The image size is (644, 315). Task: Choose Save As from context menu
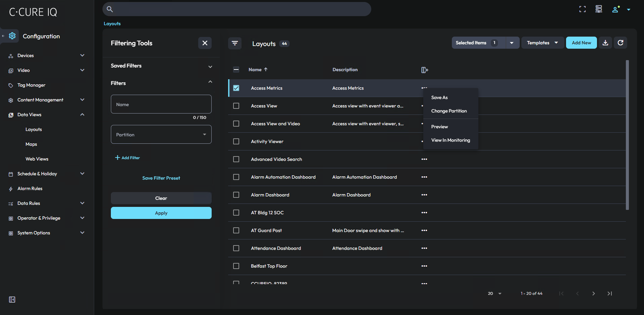point(439,97)
